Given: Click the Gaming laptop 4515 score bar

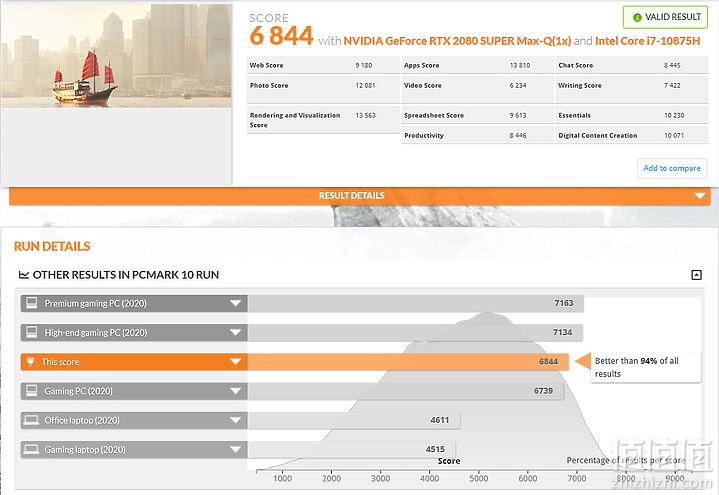Looking at the screenshot, I should coord(352,450).
